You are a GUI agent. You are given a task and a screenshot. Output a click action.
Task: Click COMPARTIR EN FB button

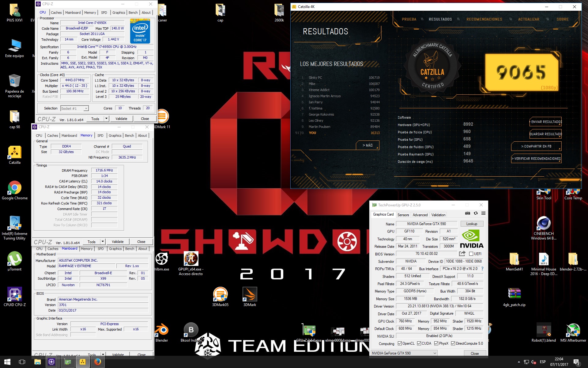[536, 146]
